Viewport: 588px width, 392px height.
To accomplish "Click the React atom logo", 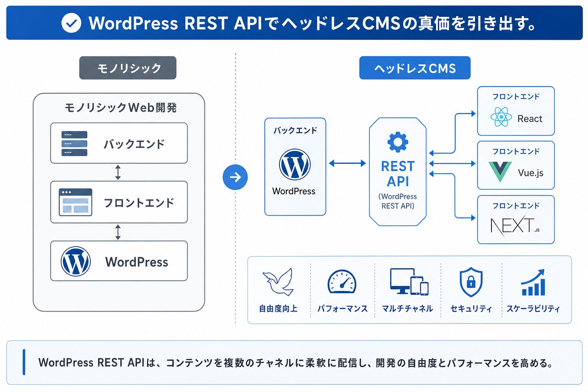I will (501, 117).
